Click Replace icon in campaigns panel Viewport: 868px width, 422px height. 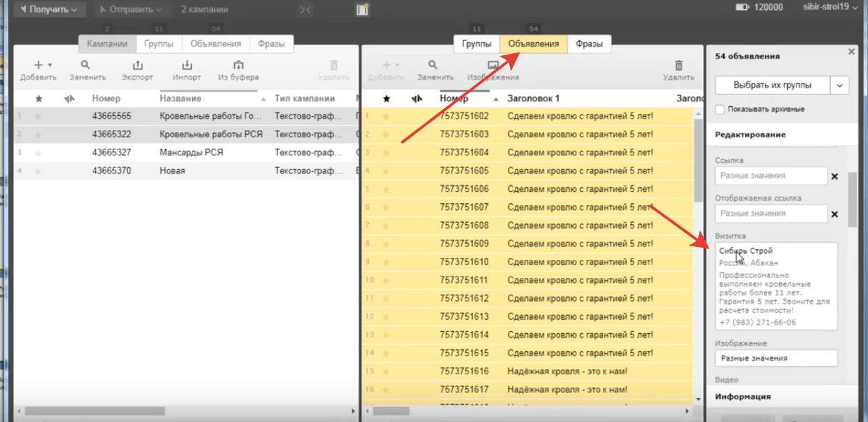pyautogui.click(x=86, y=66)
